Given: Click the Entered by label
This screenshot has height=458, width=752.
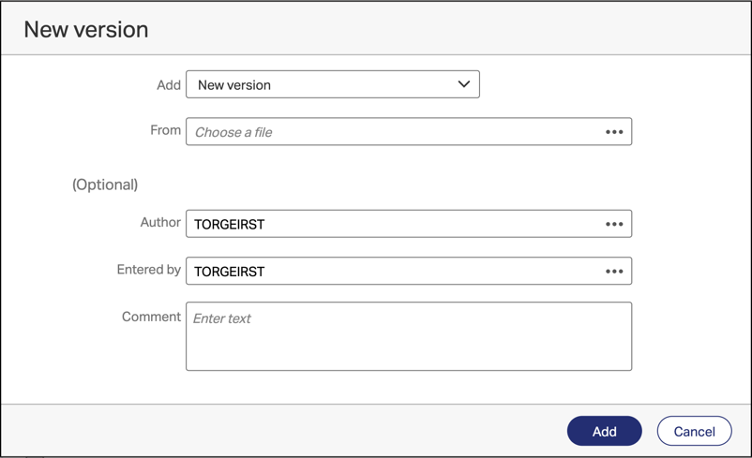Looking at the screenshot, I should coord(149,270).
